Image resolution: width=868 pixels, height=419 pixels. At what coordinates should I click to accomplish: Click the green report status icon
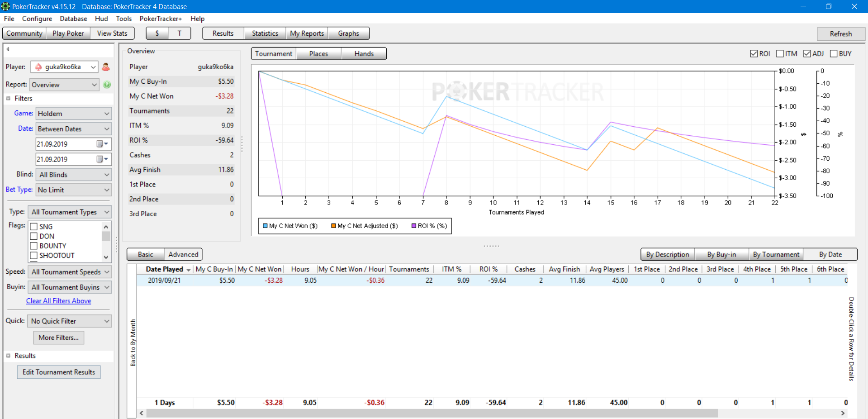pos(107,85)
